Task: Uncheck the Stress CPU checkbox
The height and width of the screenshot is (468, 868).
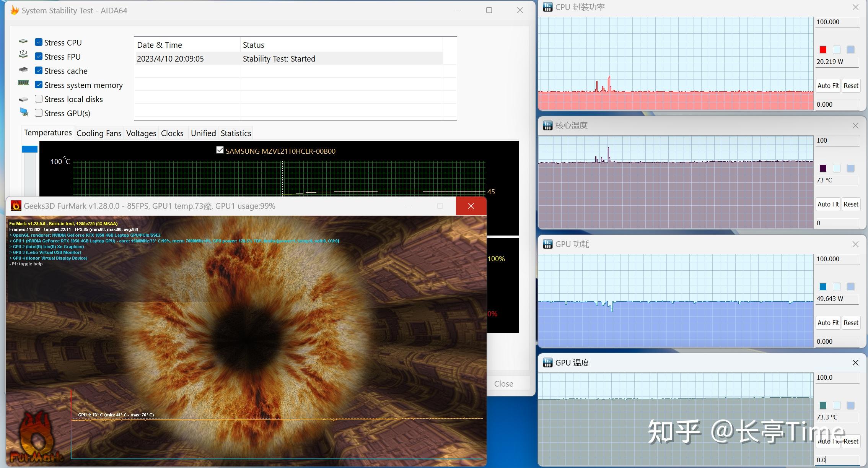Action: [x=39, y=42]
